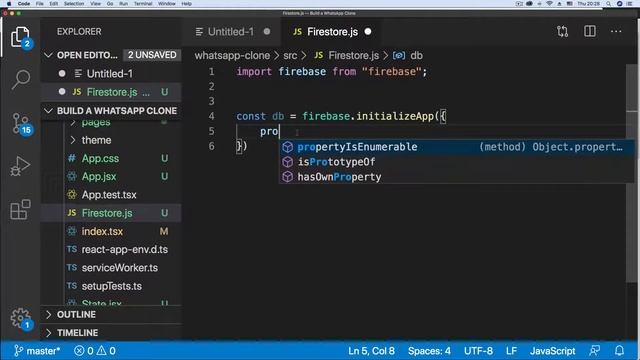The height and width of the screenshot is (360, 640).
Task: Click the JS icon of Firestore.js tab
Action: (298, 32)
